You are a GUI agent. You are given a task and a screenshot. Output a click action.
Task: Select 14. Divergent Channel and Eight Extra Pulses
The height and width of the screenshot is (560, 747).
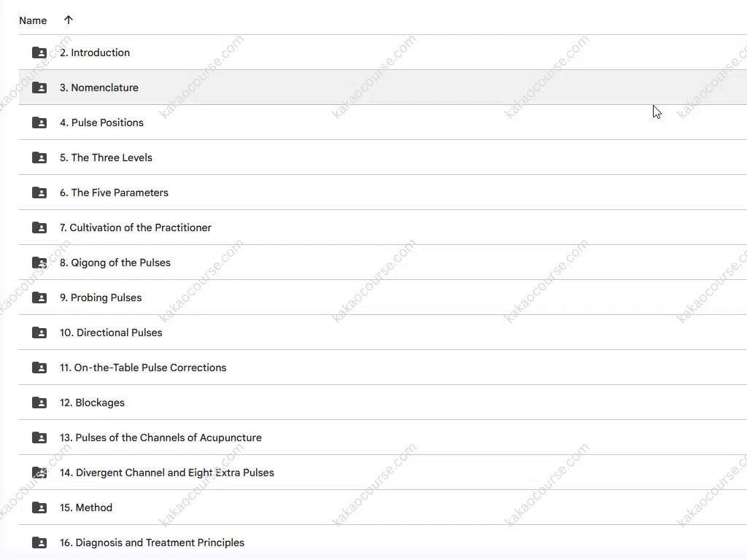(x=167, y=472)
